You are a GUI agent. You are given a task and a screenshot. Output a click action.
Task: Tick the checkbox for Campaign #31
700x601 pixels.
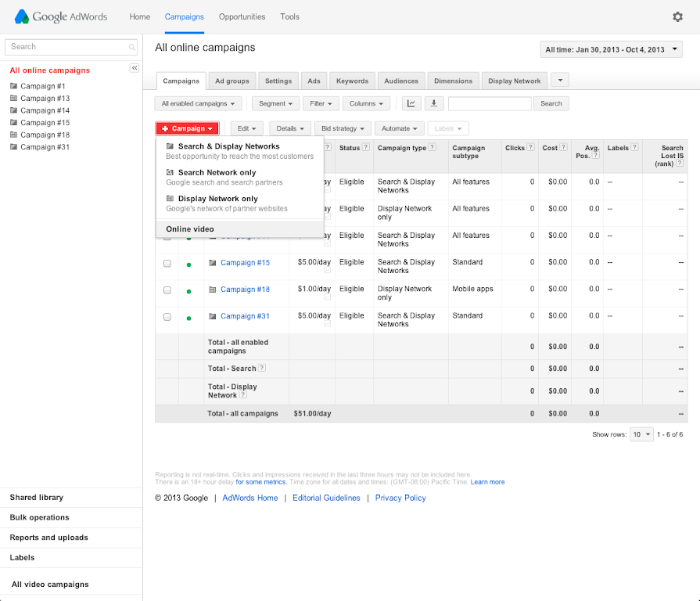coord(167,317)
